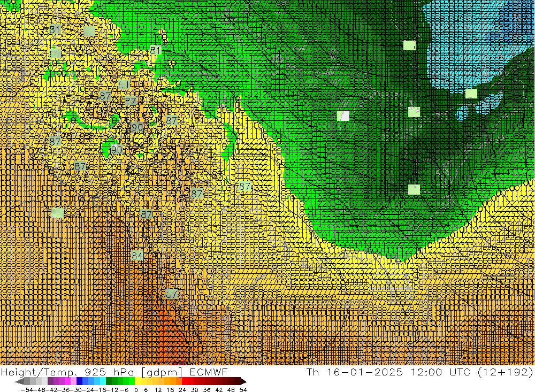This screenshot has width=535, height=392.
Task: Click the "42" legend scale value
Action: point(219,390)
